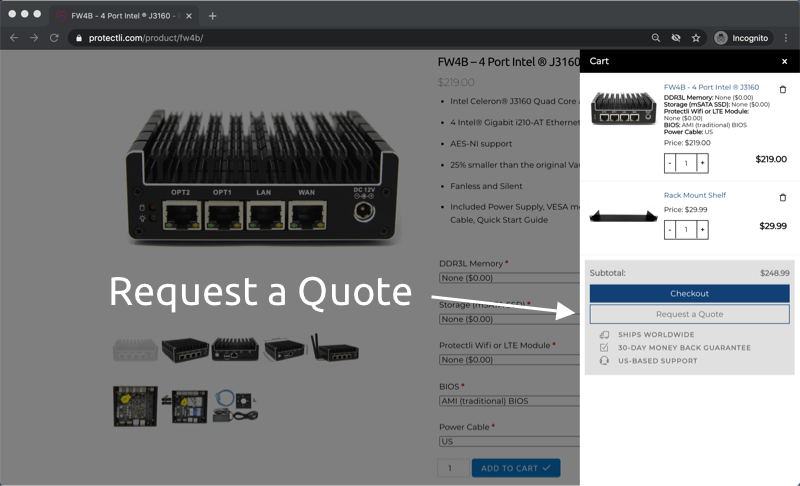Open the BIOS selection dropdown

click(510, 401)
